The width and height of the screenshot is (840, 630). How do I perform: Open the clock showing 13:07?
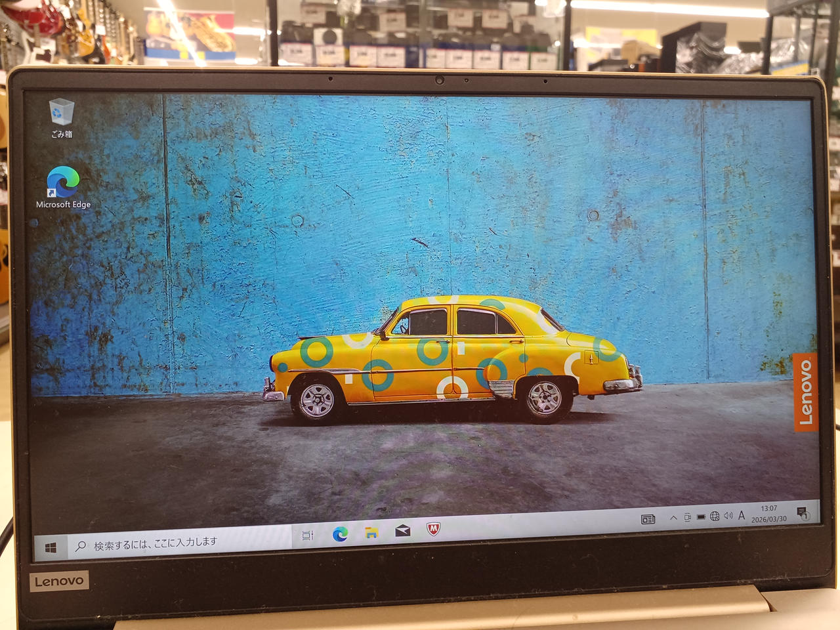click(769, 513)
